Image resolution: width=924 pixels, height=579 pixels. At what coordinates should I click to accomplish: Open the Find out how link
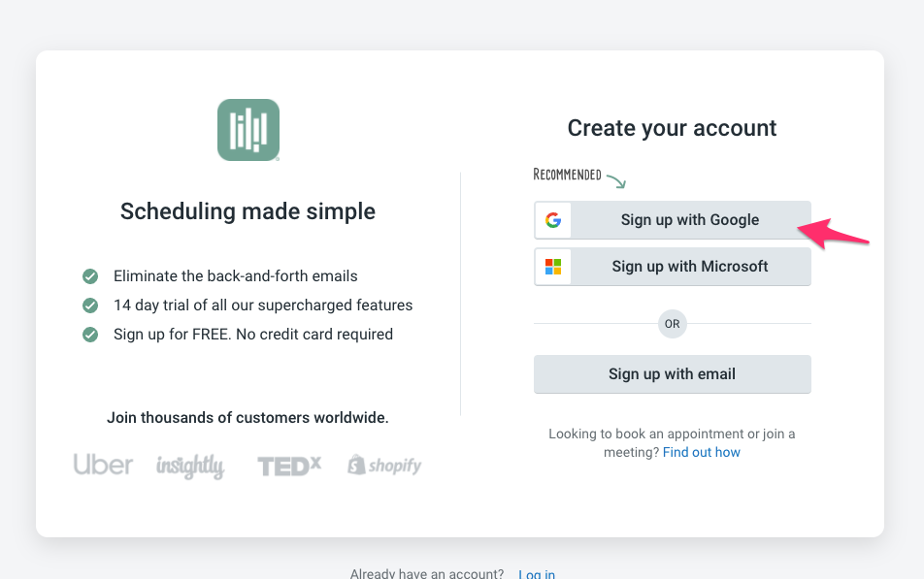coord(701,452)
